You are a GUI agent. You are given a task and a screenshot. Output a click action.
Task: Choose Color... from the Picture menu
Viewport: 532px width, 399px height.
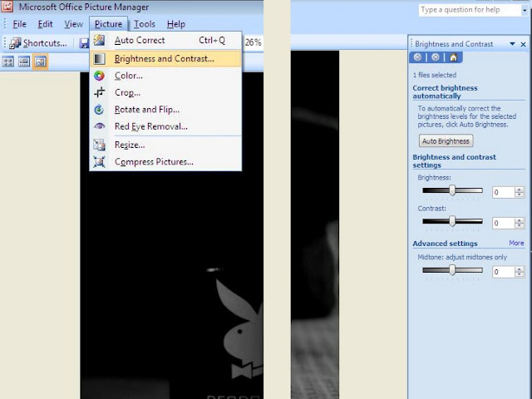[165, 76]
